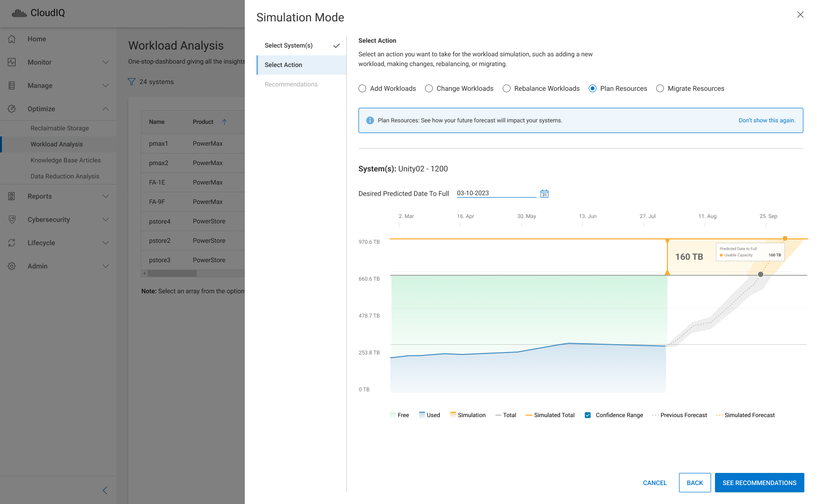The width and height of the screenshot is (816, 504).
Task: Expand the Admin menu chevron
Action: [105, 266]
